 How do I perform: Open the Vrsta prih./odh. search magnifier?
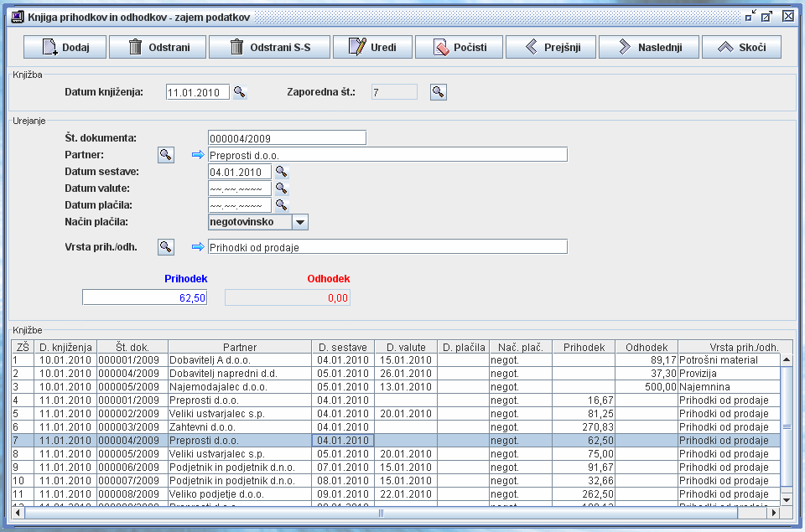166,247
